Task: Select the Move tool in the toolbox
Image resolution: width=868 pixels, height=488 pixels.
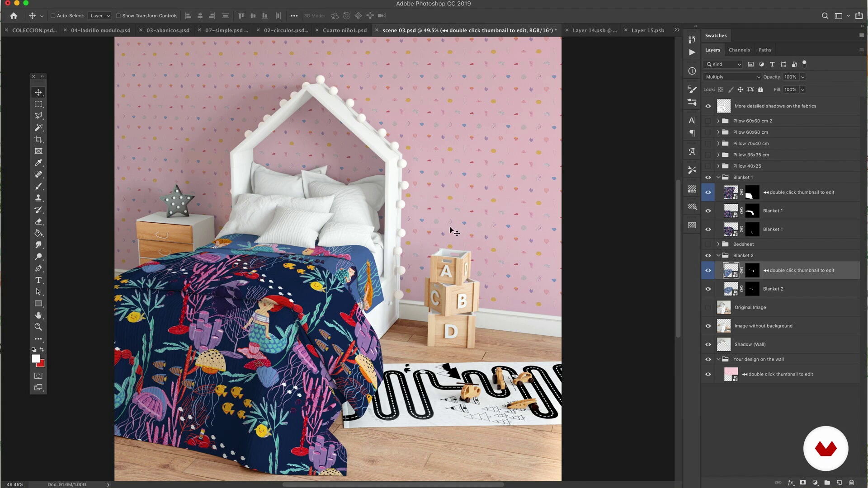Action: [x=38, y=93]
